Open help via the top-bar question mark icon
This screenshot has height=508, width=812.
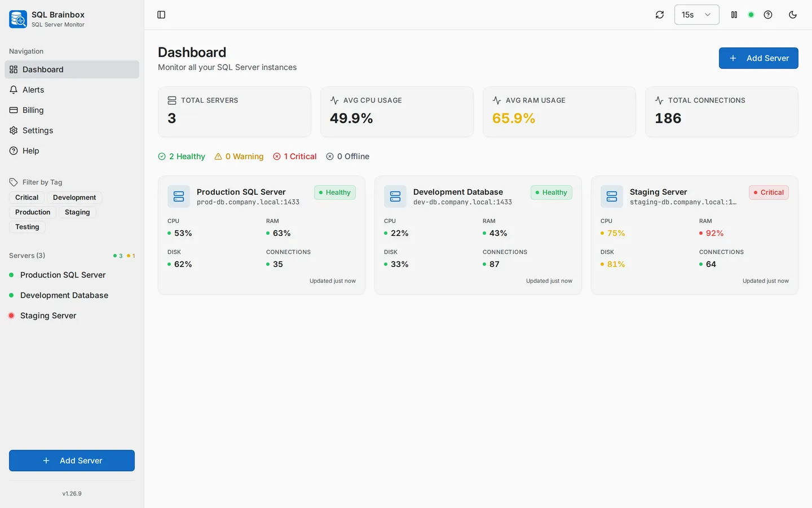pyautogui.click(x=768, y=15)
